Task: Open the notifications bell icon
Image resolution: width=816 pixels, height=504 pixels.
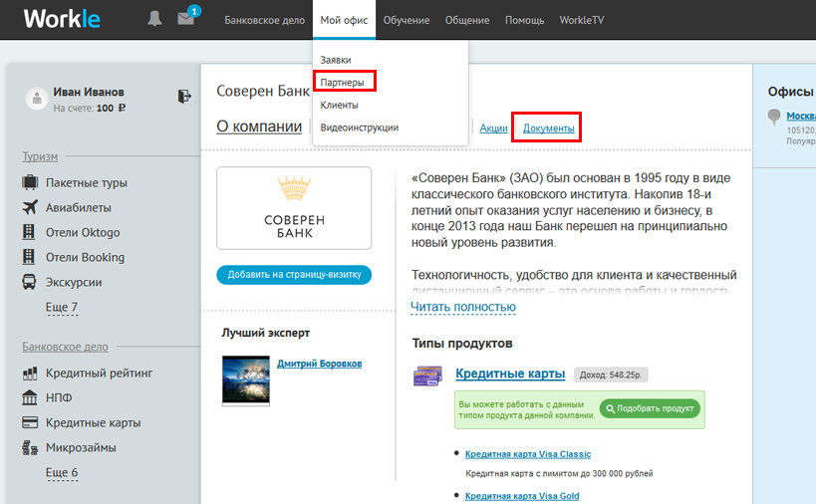Action: (154, 19)
